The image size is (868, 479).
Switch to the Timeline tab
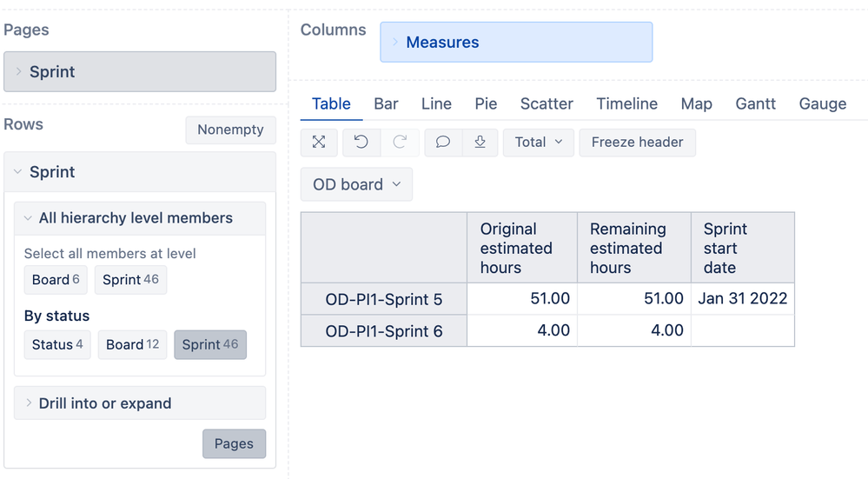coord(626,103)
